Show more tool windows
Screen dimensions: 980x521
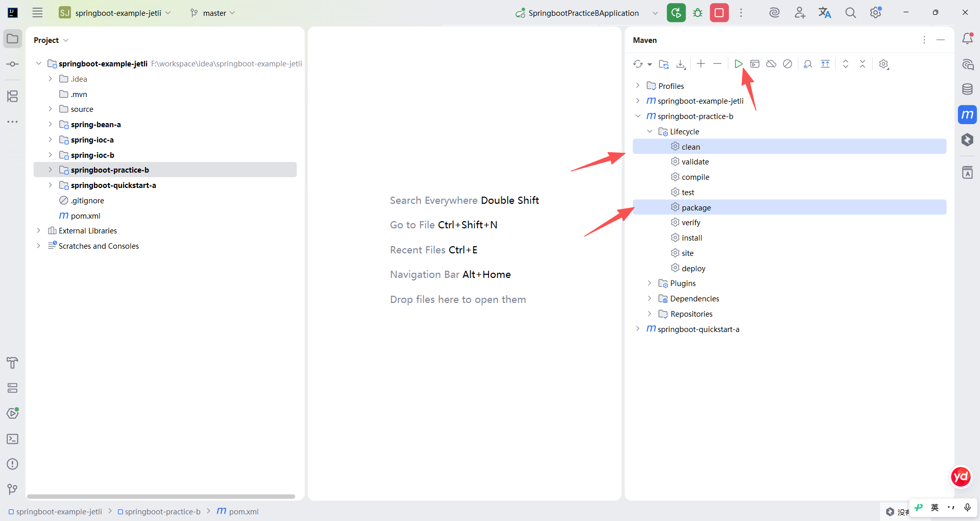(13, 122)
